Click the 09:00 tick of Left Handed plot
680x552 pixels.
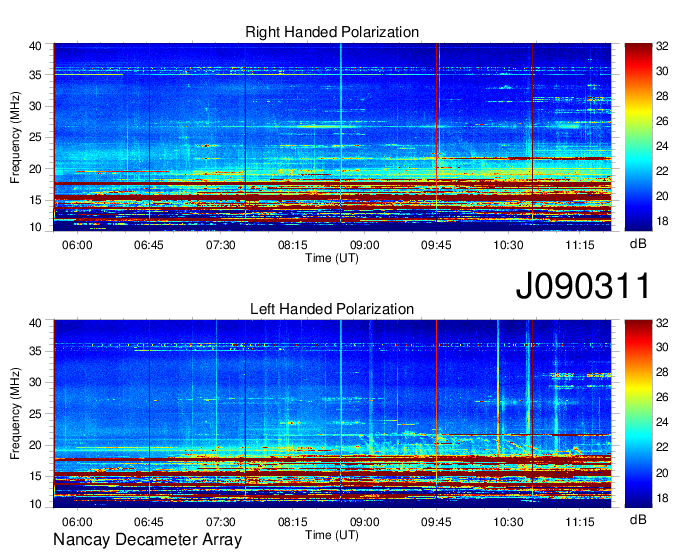pos(364,522)
